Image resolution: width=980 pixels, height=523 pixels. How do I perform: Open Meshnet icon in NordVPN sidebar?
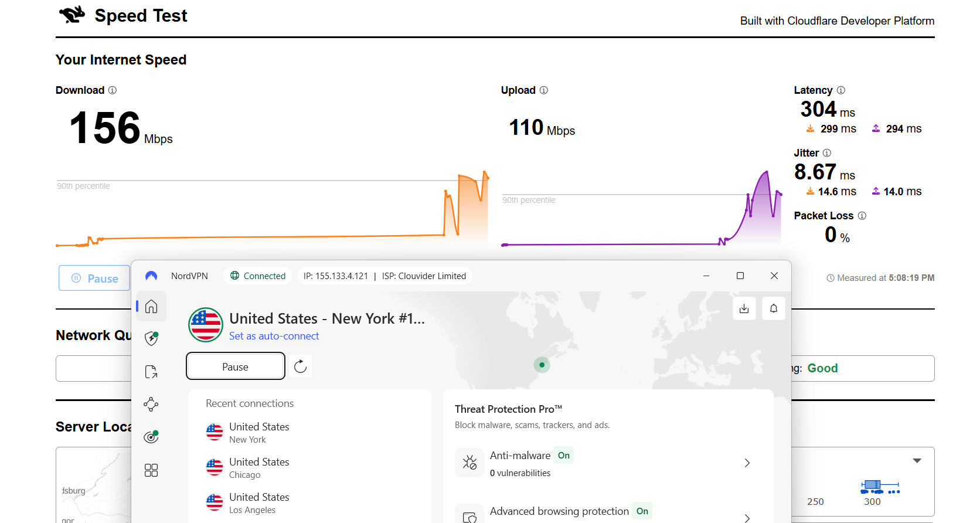tap(151, 404)
